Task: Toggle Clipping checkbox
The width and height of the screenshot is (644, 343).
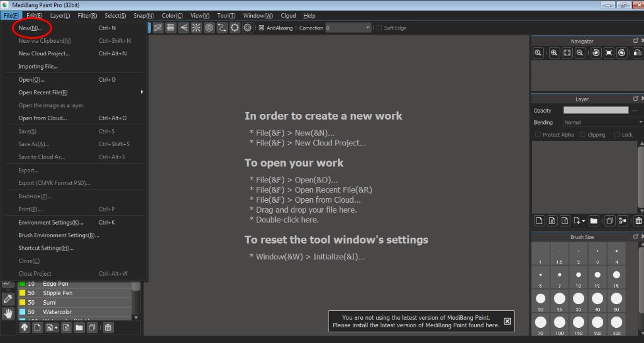Action: (582, 135)
